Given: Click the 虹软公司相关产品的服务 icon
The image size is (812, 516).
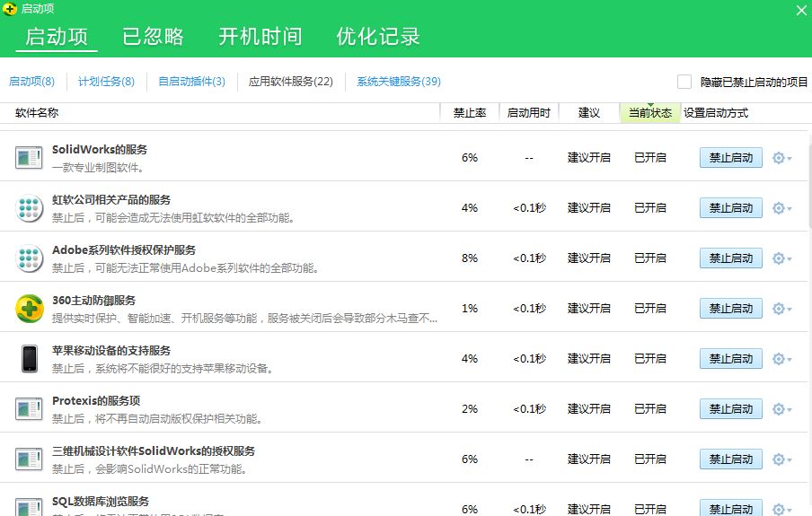Looking at the screenshot, I should click(x=29, y=208).
